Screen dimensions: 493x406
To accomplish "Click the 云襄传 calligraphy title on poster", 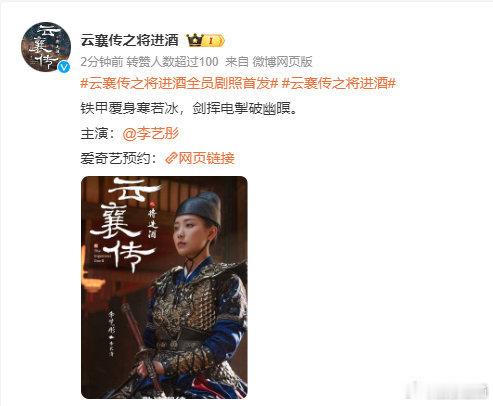I will tap(125, 224).
